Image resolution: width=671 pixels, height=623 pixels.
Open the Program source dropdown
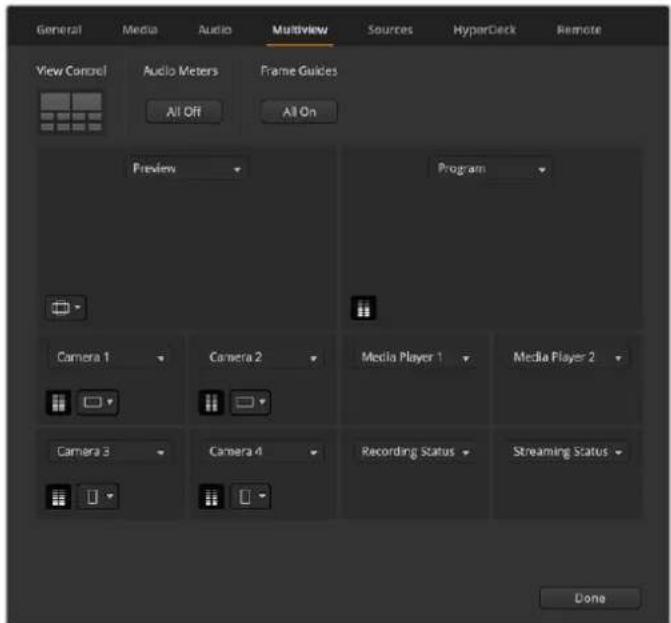(x=490, y=169)
